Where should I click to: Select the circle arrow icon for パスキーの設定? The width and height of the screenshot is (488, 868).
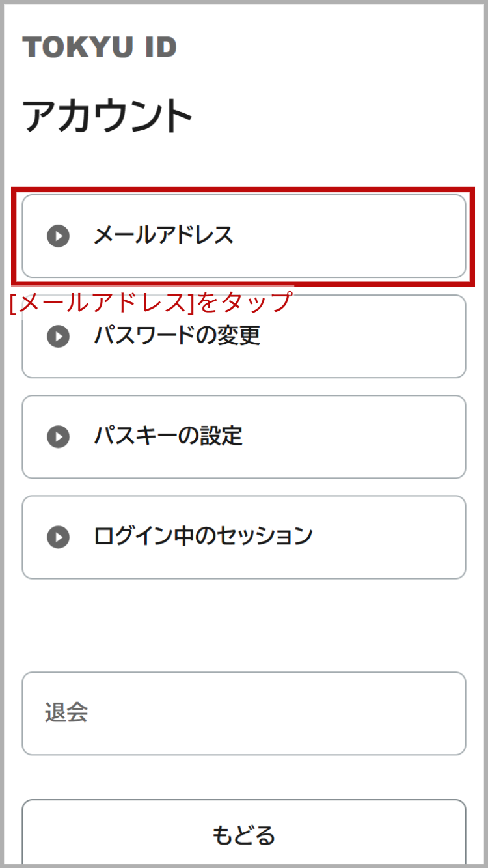[58, 436]
